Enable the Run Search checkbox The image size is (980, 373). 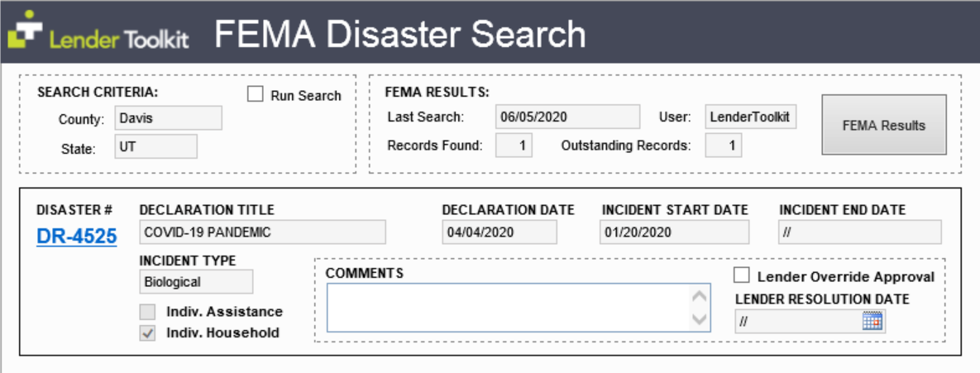[256, 95]
